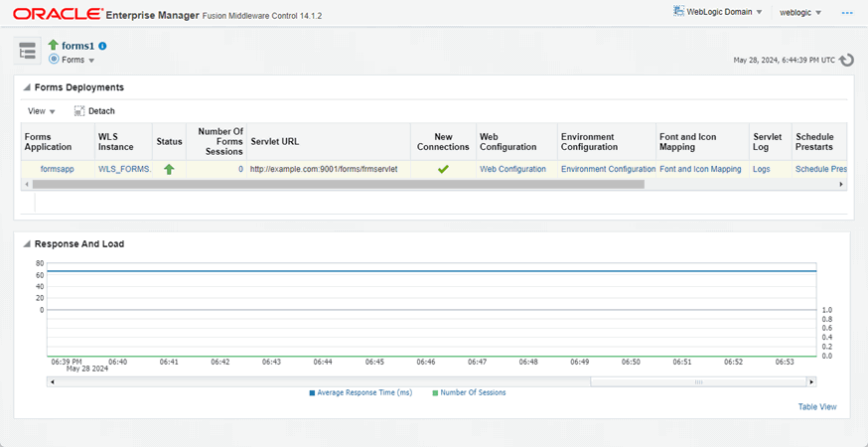
Task: Toggle the Average Response Time legend item
Action: point(361,392)
